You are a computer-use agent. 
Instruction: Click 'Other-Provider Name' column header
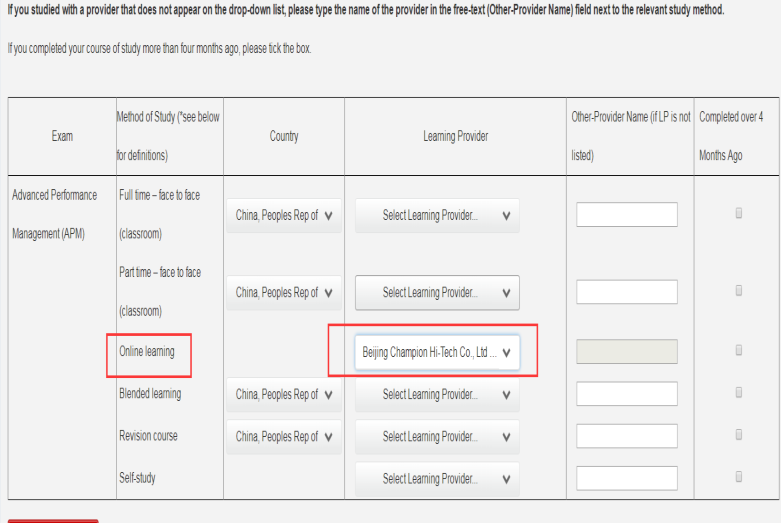pos(631,136)
